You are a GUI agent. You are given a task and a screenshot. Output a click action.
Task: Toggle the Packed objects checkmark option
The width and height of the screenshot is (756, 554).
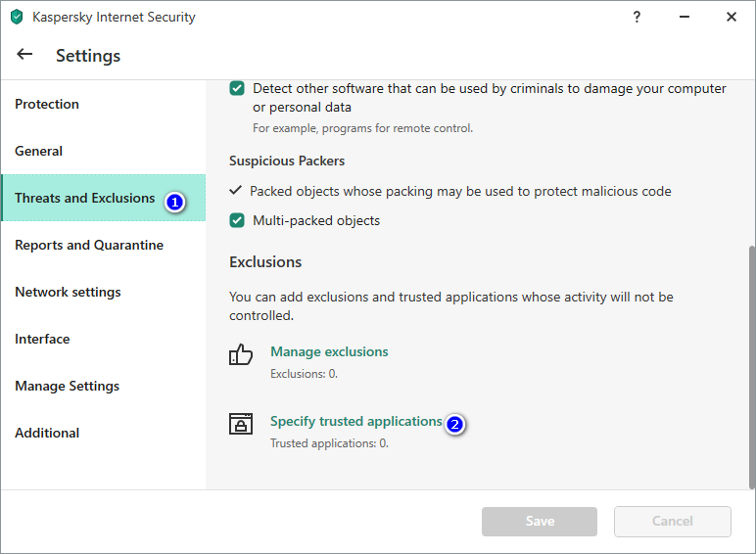point(236,191)
